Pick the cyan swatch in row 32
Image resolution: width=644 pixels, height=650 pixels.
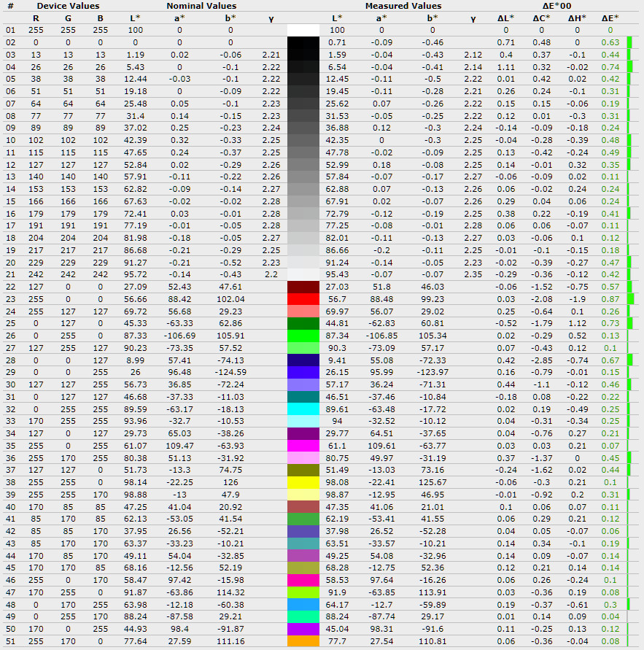click(303, 409)
